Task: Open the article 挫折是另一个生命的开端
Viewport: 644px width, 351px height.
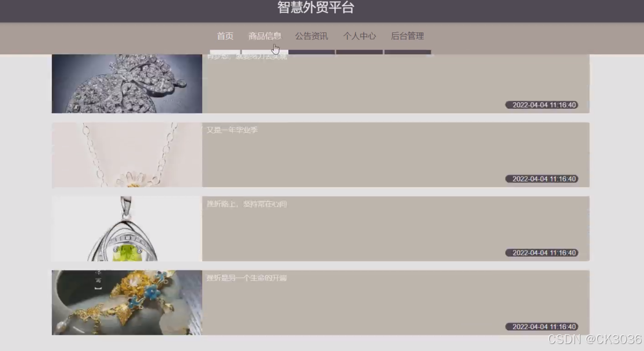Action: [247, 278]
